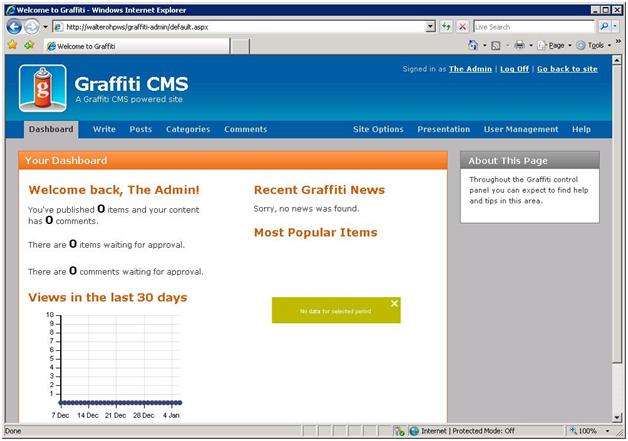Screen dimensions: 628x441
Task: Click the RSS Feeds toolbar icon
Action: tap(496, 46)
